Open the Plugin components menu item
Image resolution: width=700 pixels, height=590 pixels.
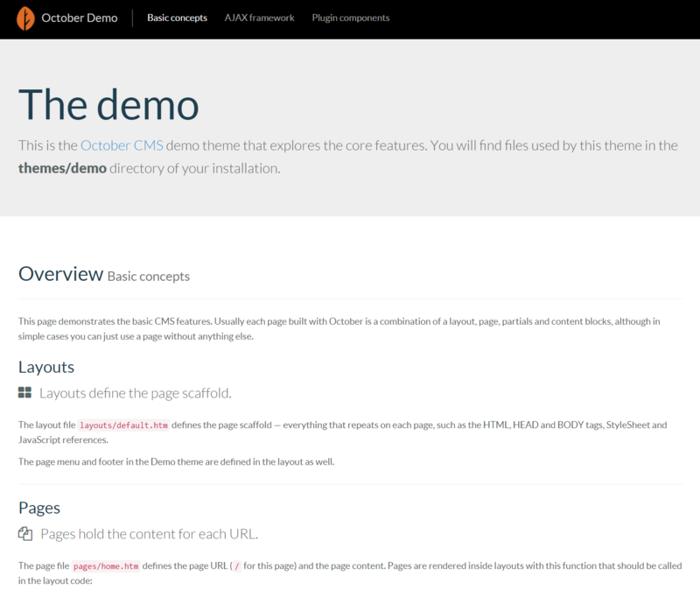pyautogui.click(x=351, y=18)
